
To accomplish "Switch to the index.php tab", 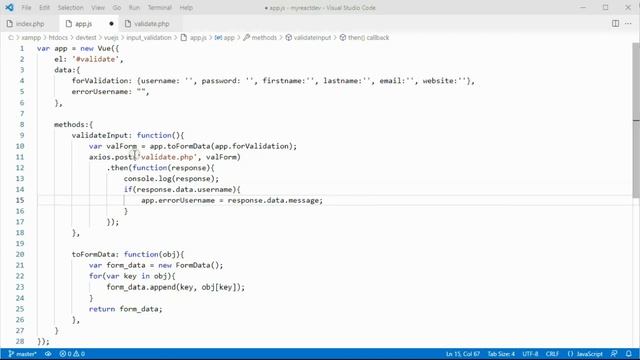I will pyautogui.click(x=29, y=24).
